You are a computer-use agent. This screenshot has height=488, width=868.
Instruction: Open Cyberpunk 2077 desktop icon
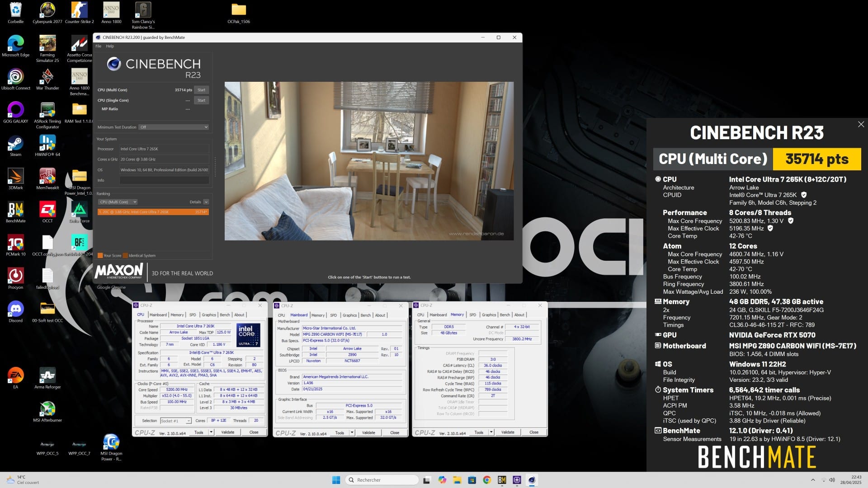click(47, 13)
